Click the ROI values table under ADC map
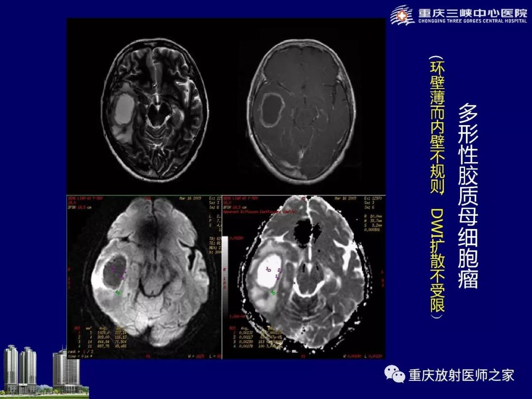The image size is (532, 399). click(x=256, y=337)
